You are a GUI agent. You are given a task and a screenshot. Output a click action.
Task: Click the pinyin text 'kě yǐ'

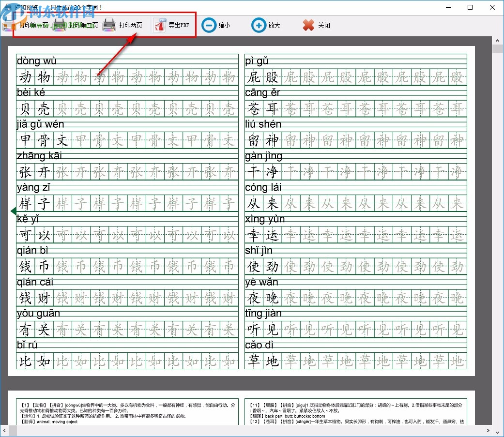point(28,219)
